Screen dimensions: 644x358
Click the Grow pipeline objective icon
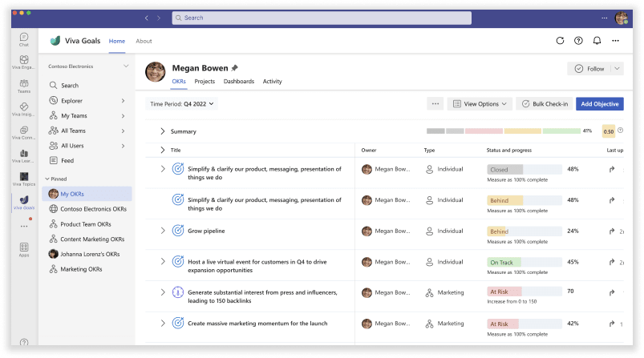(178, 231)
